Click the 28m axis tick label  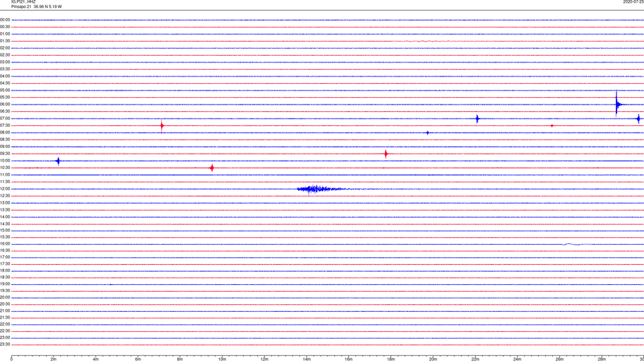click(x=602, y=359)
